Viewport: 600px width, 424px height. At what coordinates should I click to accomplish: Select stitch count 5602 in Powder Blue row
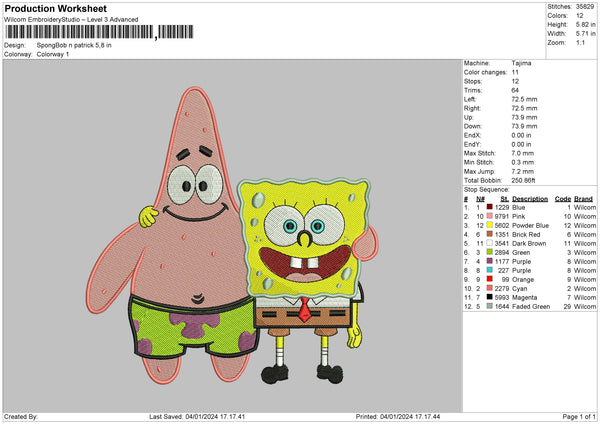[502, 225]
